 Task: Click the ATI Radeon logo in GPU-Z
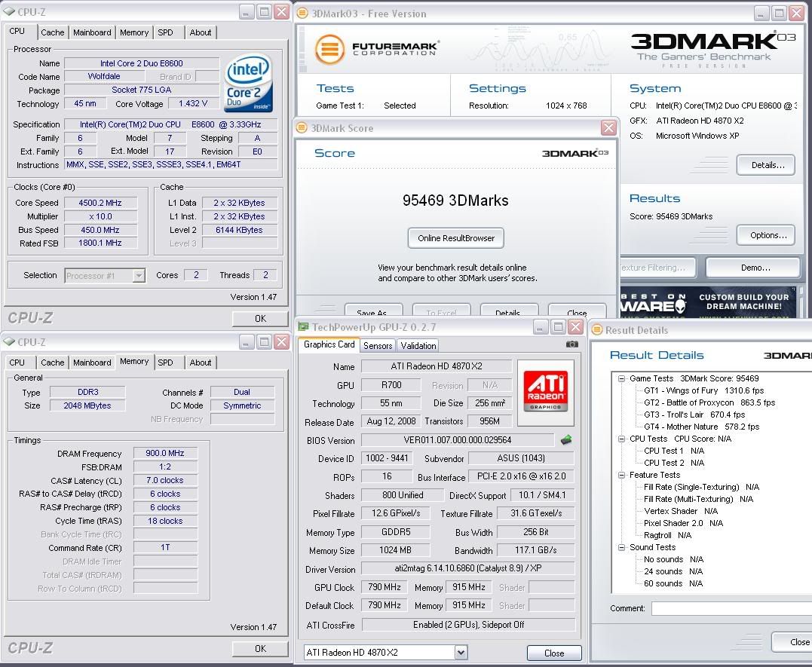(545, 392)
